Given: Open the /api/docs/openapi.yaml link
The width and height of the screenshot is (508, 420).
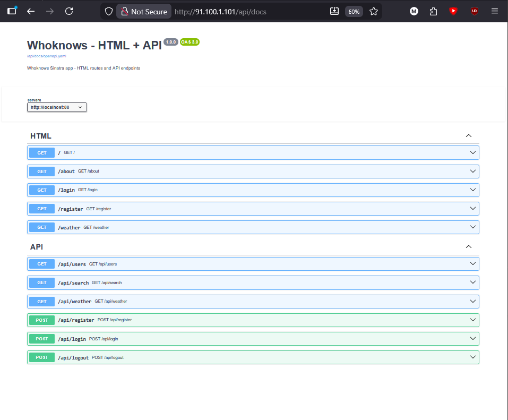Looking at the screenshot, I should coord(46,56).
